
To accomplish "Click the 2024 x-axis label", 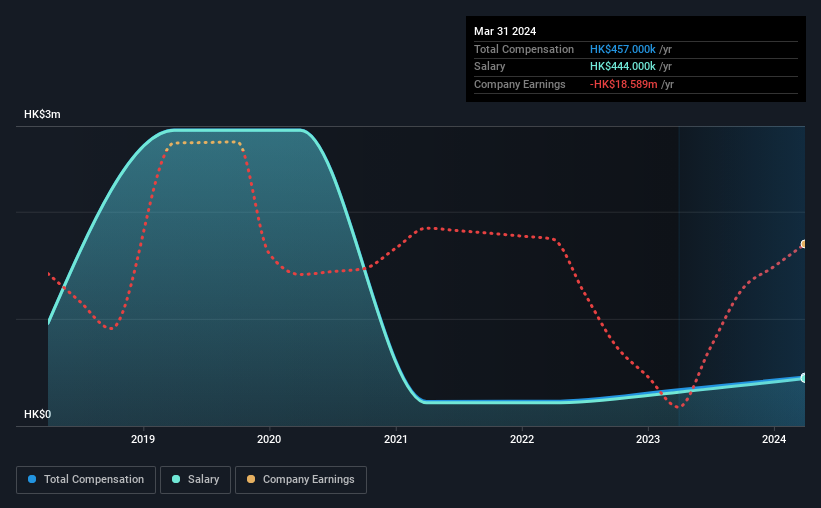I will pyautogui.click(x=774, y=439).
